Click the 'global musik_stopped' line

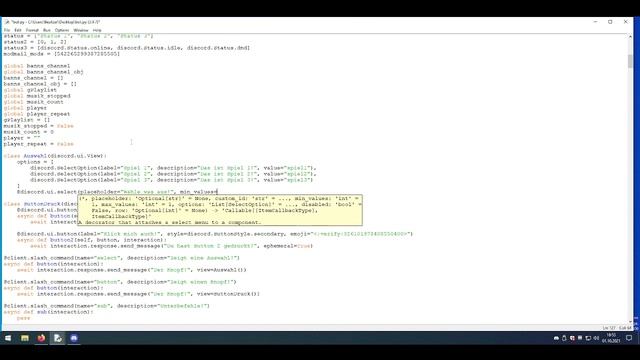pyautogui.click(x=37, y=96)
